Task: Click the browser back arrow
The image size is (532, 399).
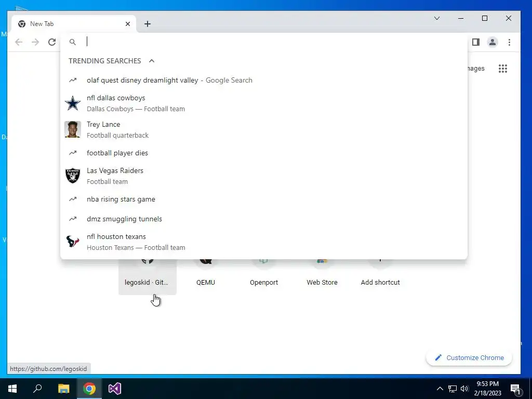Action: click(19, 42)
